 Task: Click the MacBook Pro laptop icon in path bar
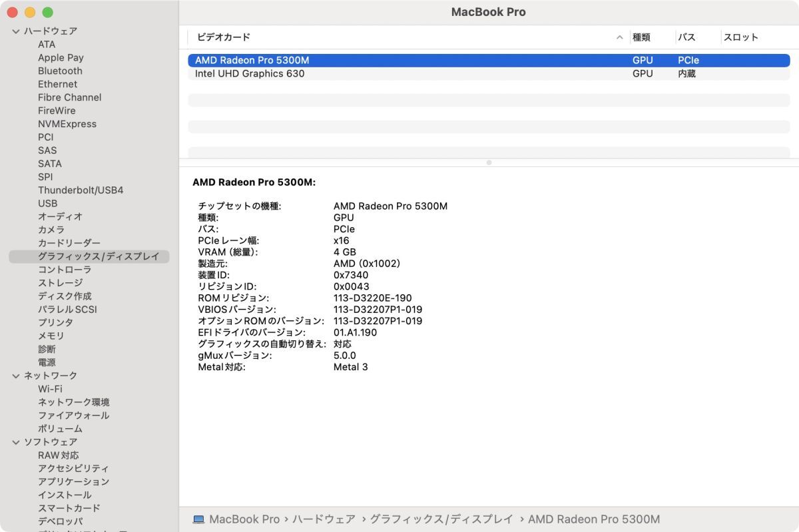198,519
